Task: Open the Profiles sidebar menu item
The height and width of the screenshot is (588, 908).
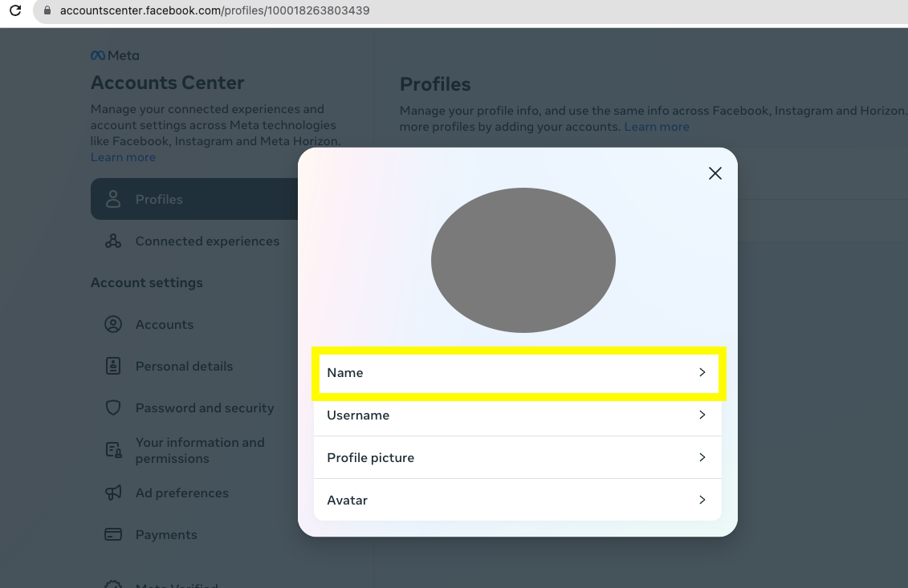Action: [x=159, y=199]
